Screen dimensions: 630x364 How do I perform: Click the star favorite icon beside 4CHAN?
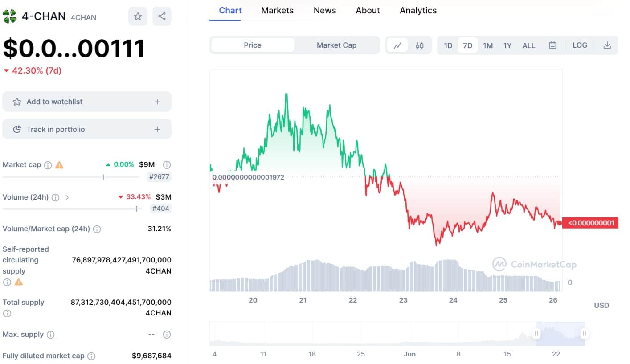click(x=138, y=16)
